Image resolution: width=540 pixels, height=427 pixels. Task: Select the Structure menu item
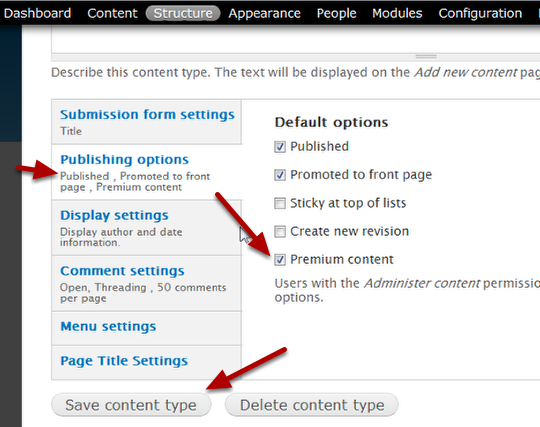click(183, 13)
